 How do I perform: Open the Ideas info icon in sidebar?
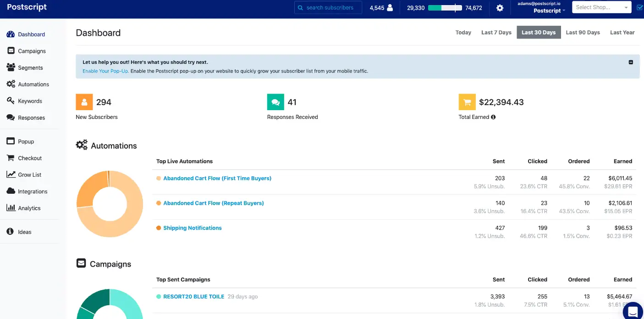pos(10,232)
